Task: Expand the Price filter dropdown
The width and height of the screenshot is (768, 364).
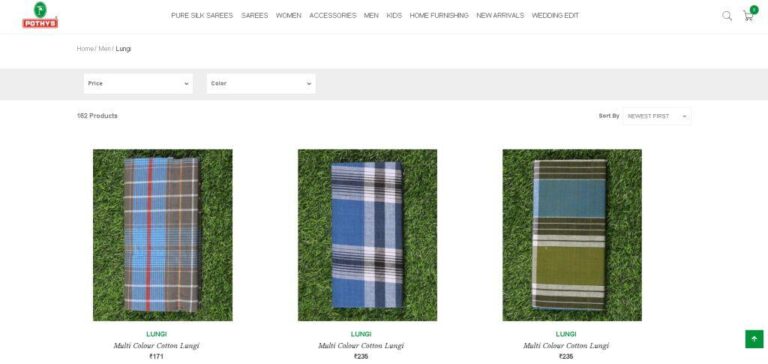Action: (x=138, y=84)
